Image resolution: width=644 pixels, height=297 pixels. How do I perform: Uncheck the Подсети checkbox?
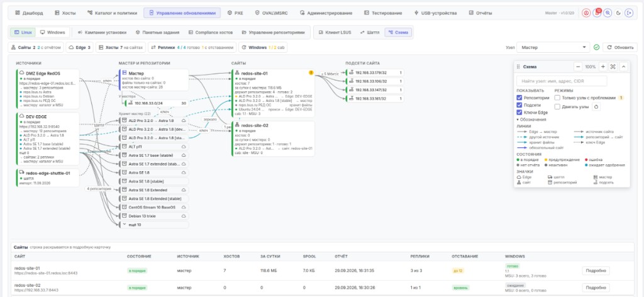click(x=519, y=105)
